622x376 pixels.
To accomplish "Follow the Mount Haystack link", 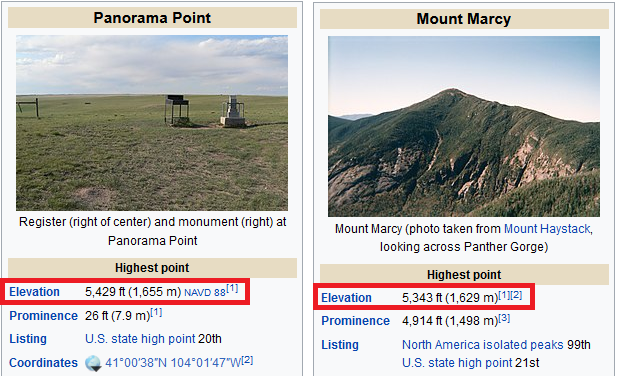I will pyautogui.click(x=547, y=229).
